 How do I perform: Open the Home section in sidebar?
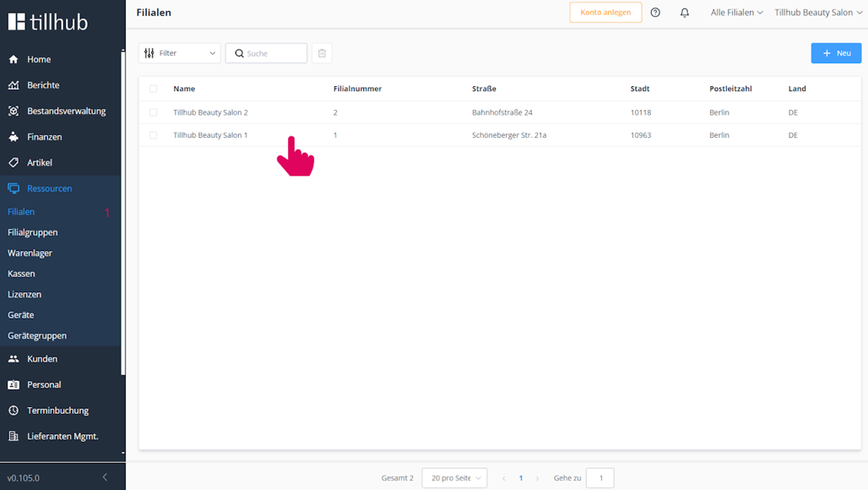(37, 60)
